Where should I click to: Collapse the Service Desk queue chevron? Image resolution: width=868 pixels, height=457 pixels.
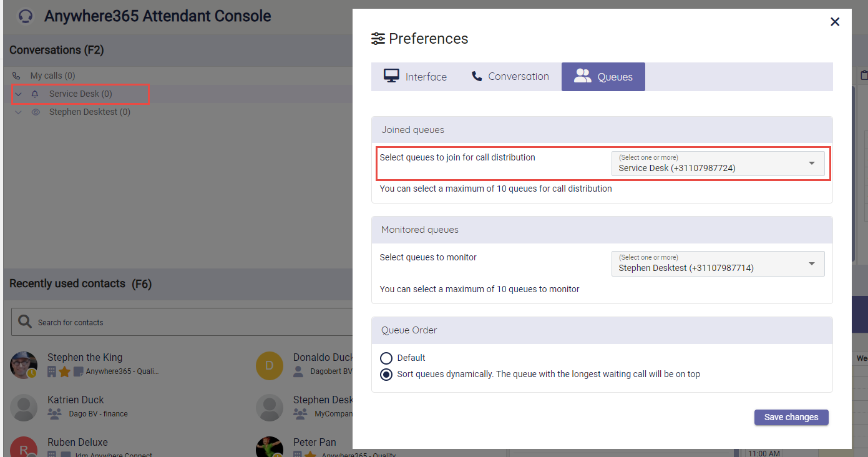coord(18,94)
